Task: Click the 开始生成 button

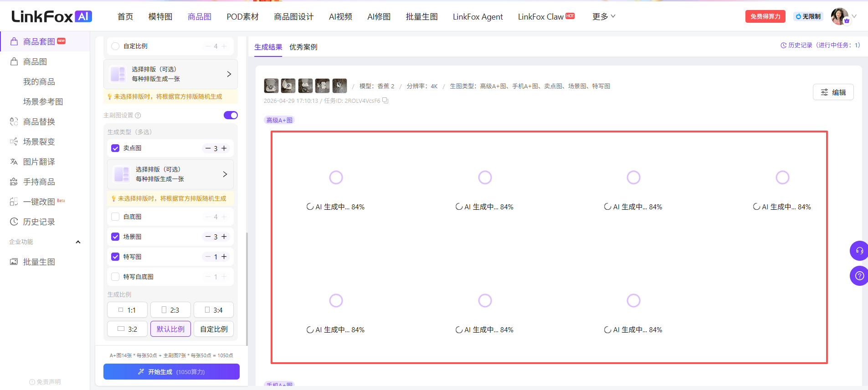Action: [x=171, y=371]
